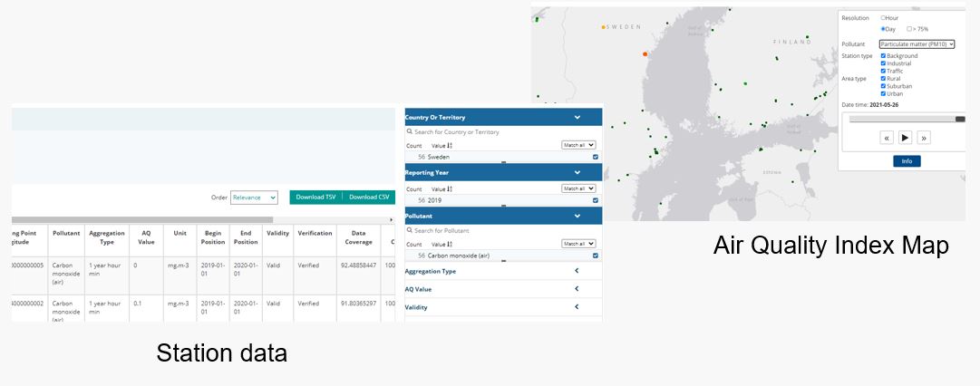
Task: Click the Download TSV button
Action: click(315, 197)
